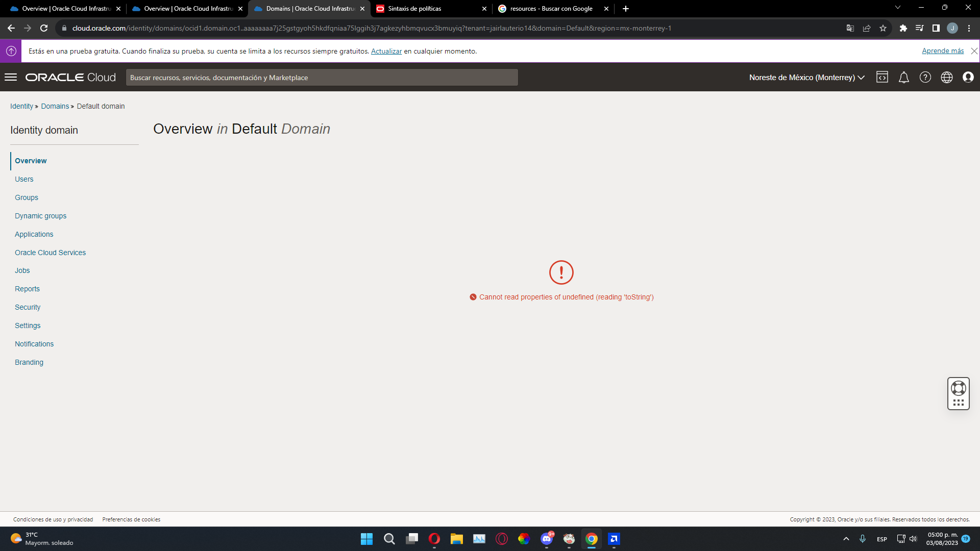
Task: Open the taskbar clock and date
Action: (x=942, y=539)
